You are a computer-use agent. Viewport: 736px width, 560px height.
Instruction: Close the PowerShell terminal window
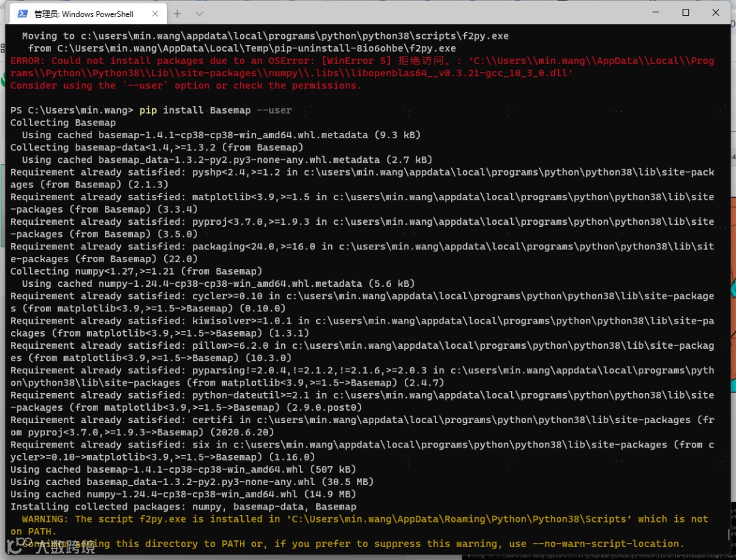716,12
